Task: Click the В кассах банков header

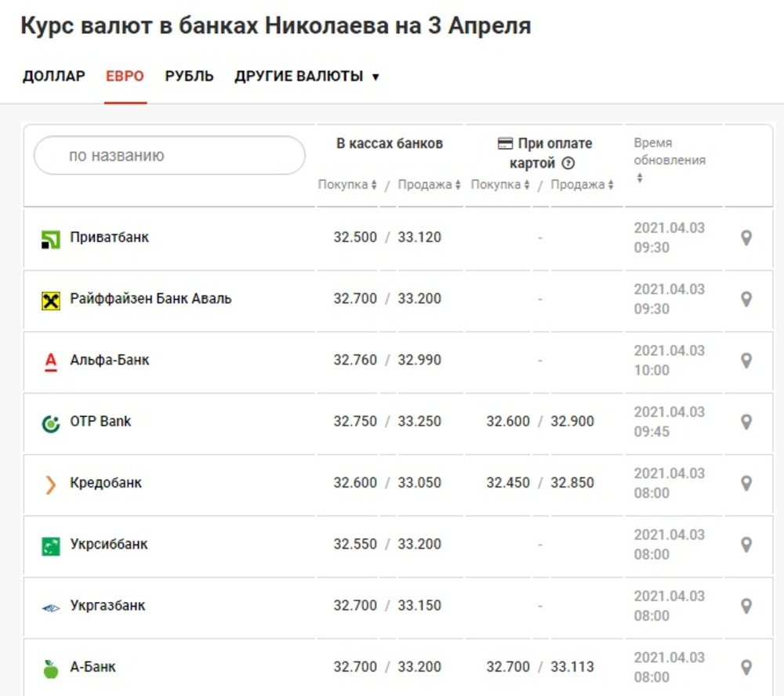Action: [390, 143]
